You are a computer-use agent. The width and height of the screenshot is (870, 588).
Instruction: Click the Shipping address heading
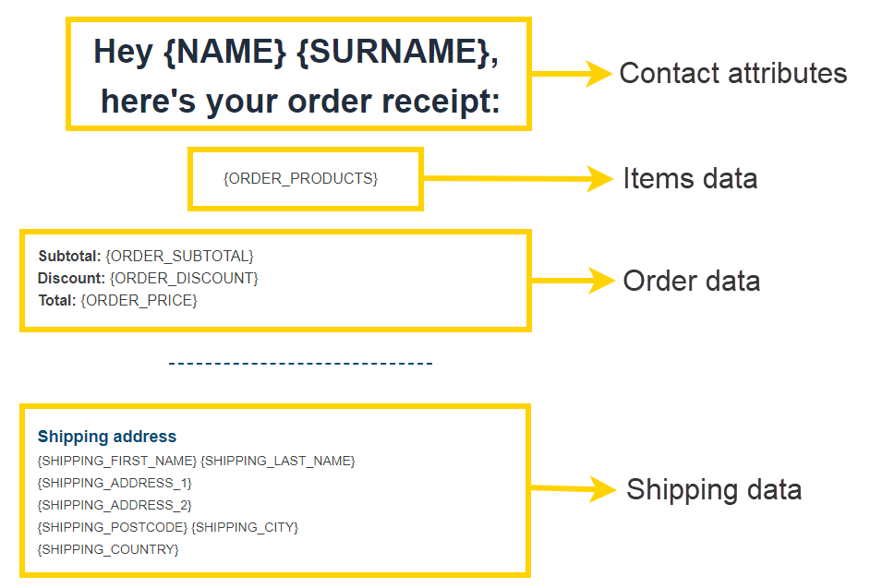tap(107, 437)
